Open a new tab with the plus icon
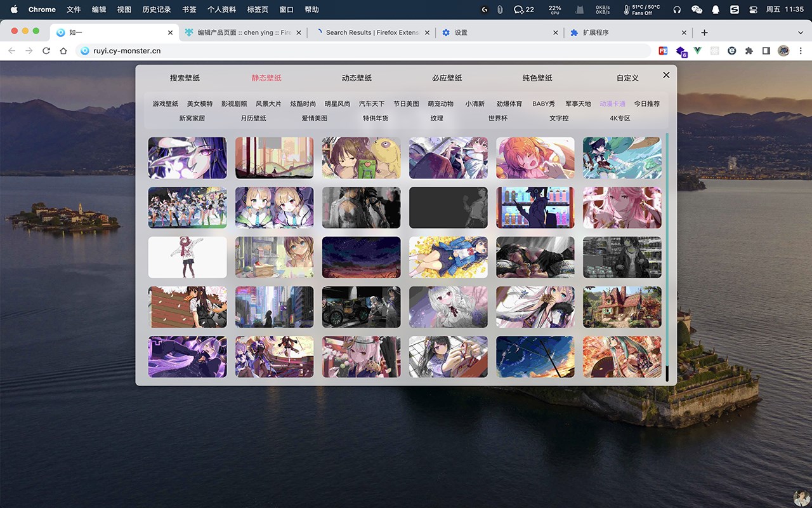 704,32
